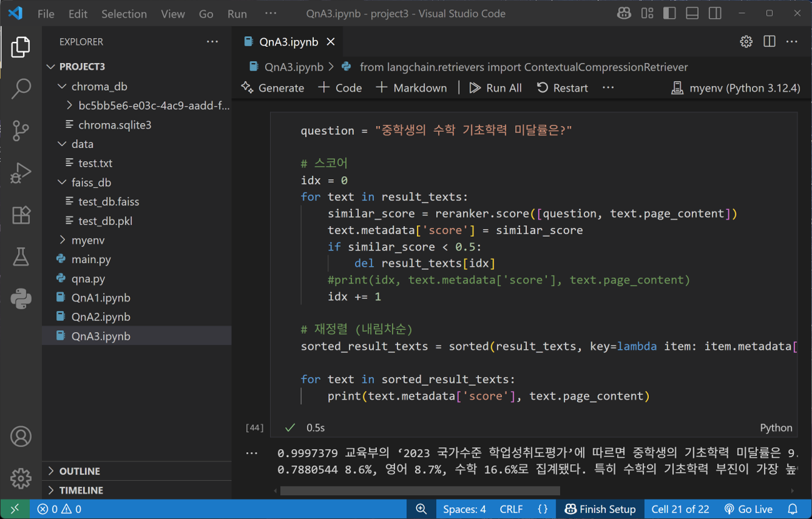
Task: Toggle Primary Side Bar visibility
Action: point(669,13)
